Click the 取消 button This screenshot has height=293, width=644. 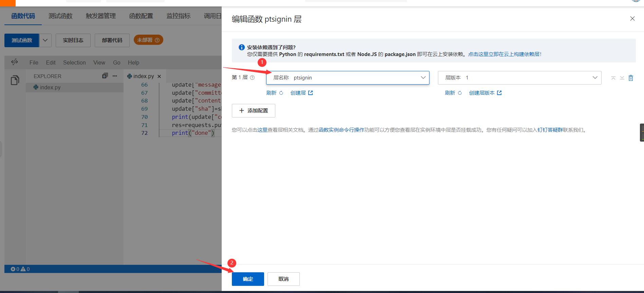coord(283,279)
